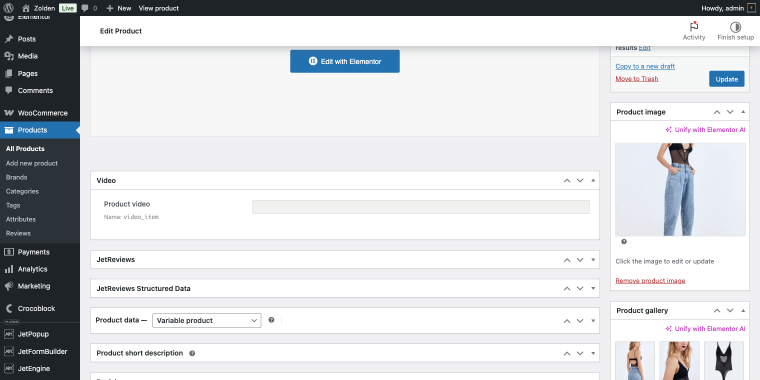This screenshot has width=760, height=380.
Task: Click the help icon below product image
Action: pyautogui.click(x=624, y=241)
